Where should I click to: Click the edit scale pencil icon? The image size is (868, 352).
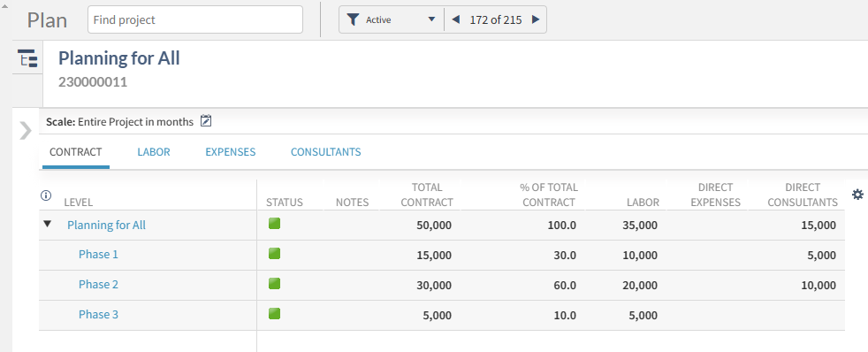(206, 120)
